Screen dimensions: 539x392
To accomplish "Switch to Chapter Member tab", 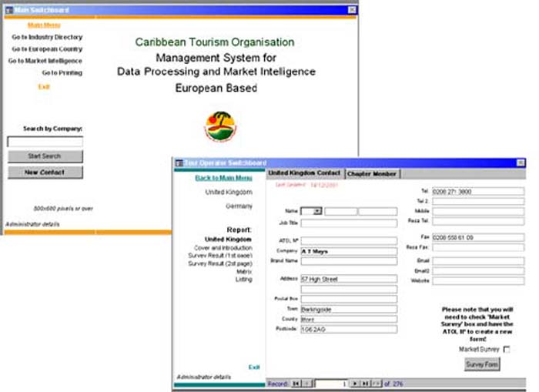I will (372, 173).
